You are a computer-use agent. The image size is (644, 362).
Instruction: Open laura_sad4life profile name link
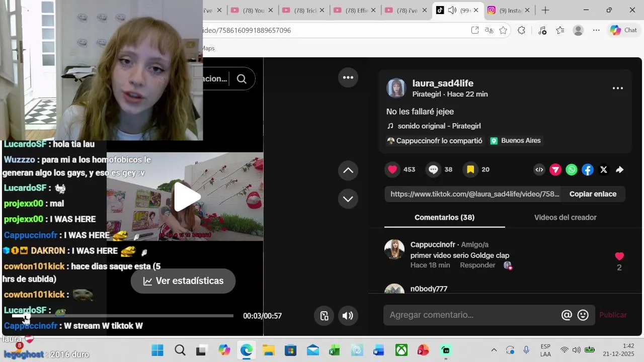click(443, 83)
